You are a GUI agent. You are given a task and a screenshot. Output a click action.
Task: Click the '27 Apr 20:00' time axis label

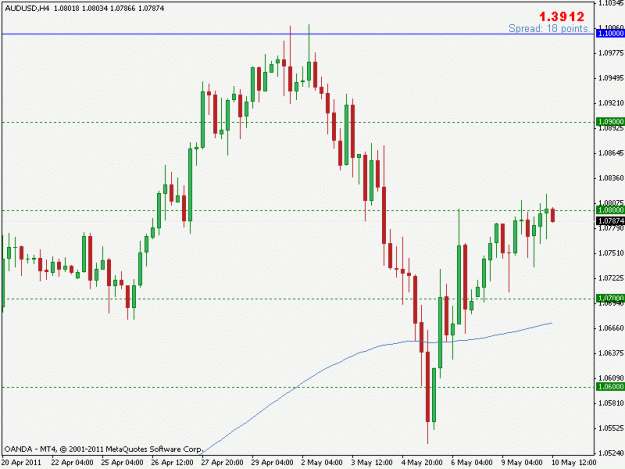[x=222, y=462]
